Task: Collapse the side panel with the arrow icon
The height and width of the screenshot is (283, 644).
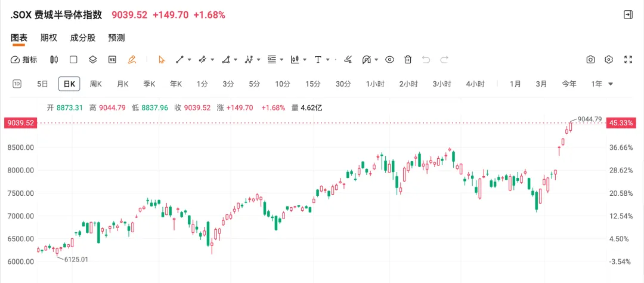Action: click(x=628, y=15)
